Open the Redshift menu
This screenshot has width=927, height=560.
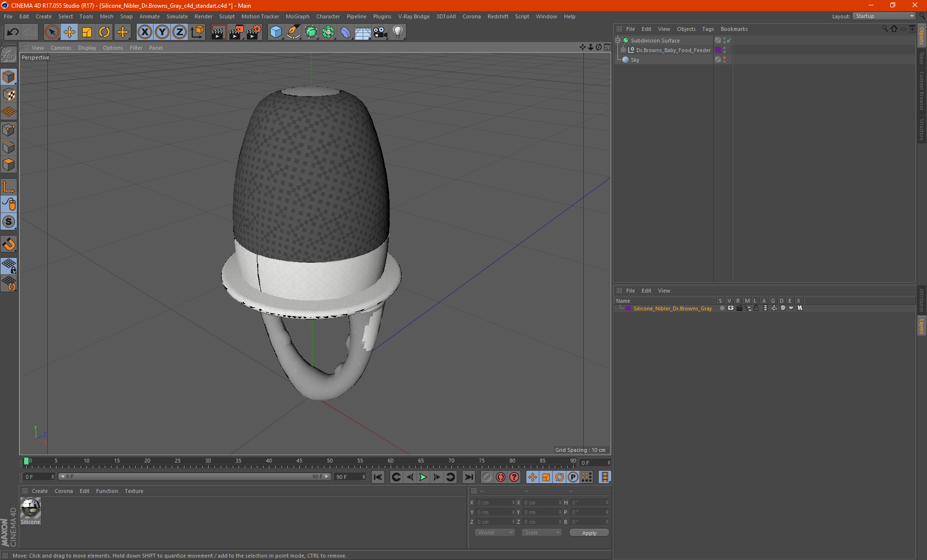(x=498, y=16)
